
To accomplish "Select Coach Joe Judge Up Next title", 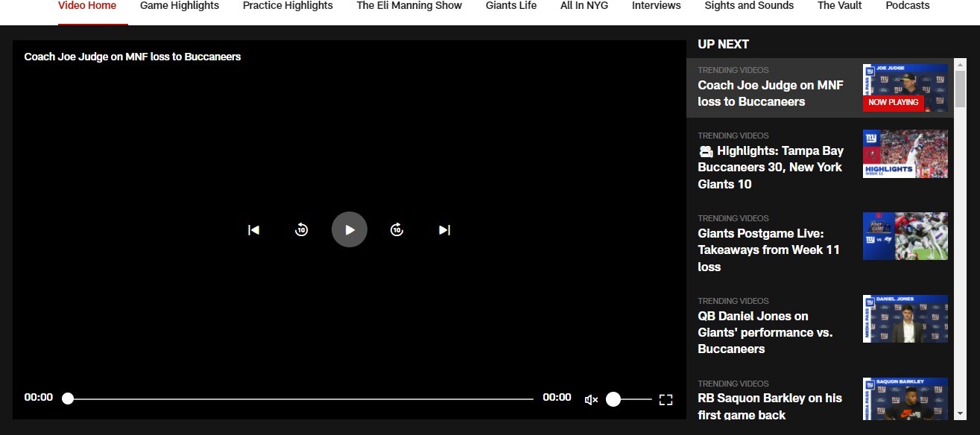I will (x=771, y=93).
